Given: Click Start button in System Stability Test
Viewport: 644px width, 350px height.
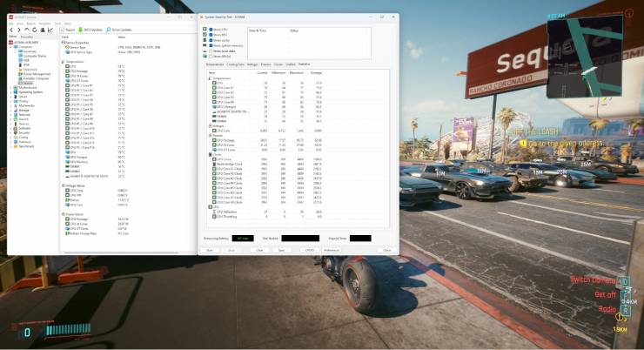Looking at the screenshot, I should pos(210,250).
